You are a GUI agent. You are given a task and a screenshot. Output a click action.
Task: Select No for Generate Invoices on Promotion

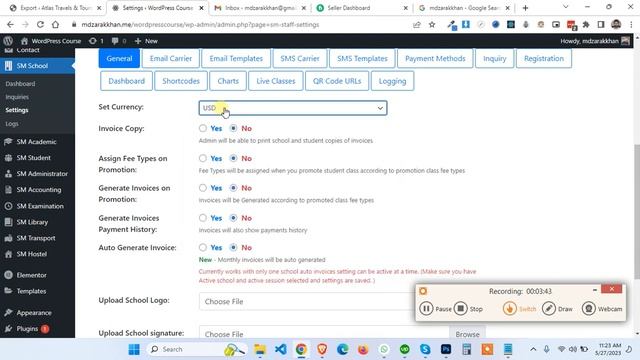coord(233,188)
